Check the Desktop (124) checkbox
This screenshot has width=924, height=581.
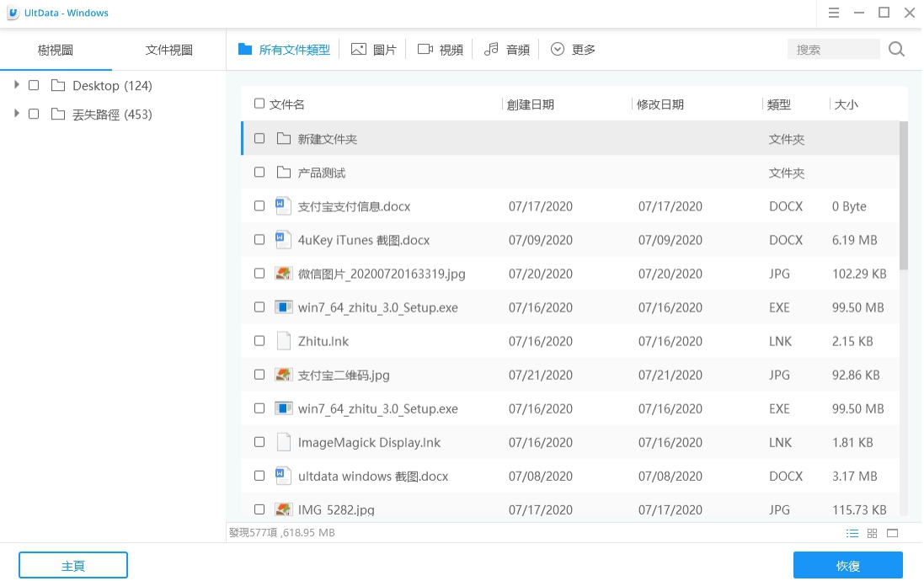(x=34, y=85)
